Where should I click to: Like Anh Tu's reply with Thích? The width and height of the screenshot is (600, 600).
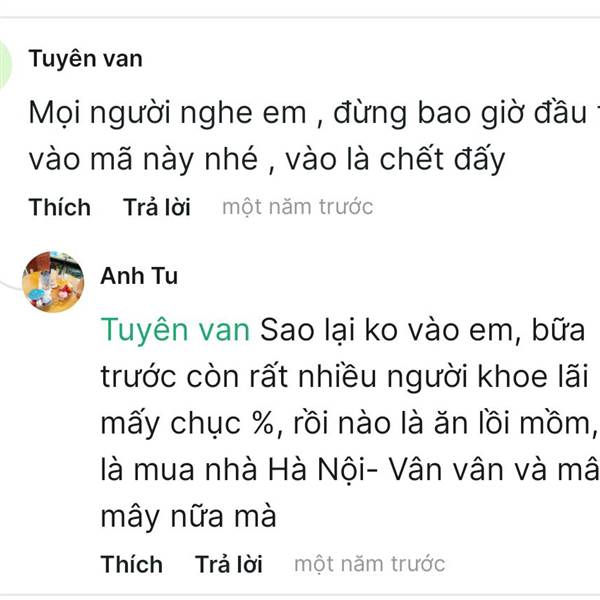(x=132, y=564)
